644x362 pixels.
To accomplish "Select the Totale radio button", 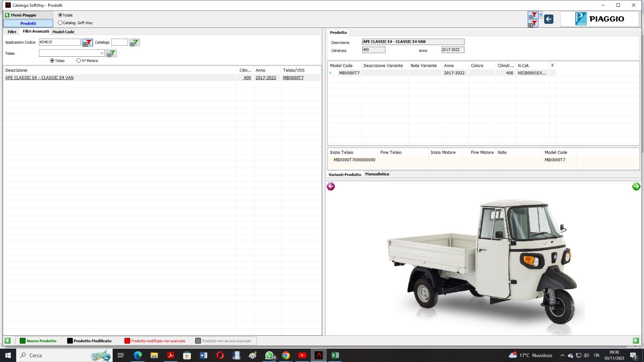I will 60,15.
